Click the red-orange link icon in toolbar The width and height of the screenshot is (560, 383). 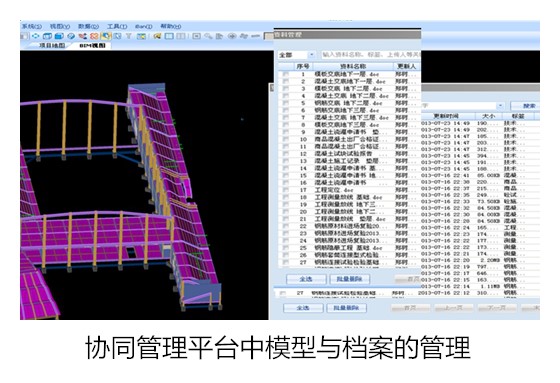click(94, 36)
